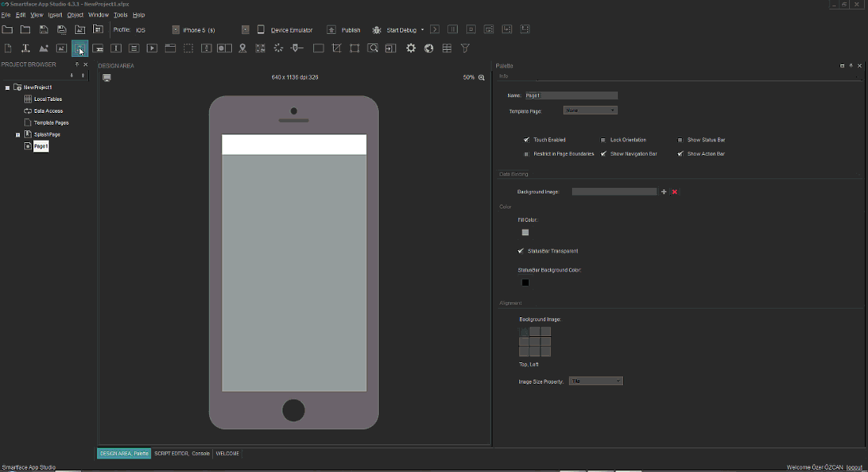Open the Tools menu
The width and height of the screenshot is (868, 472).
pyautogui.click(x=120, y=14)
